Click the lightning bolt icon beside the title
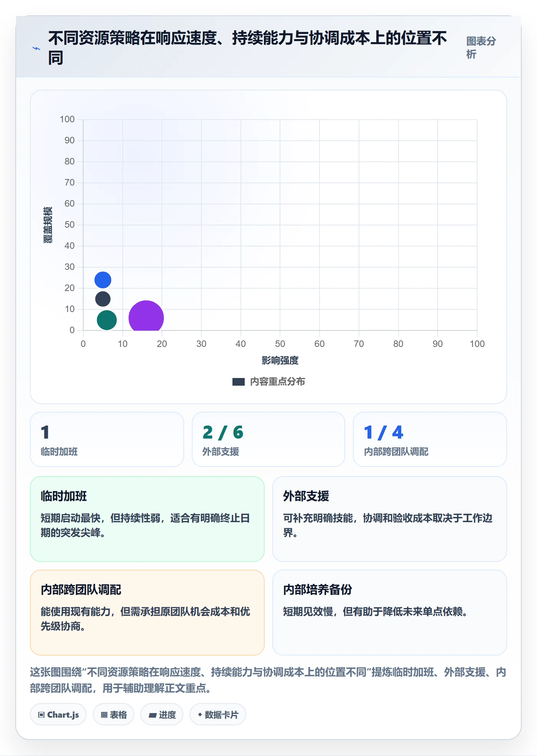 pos(36,48)
